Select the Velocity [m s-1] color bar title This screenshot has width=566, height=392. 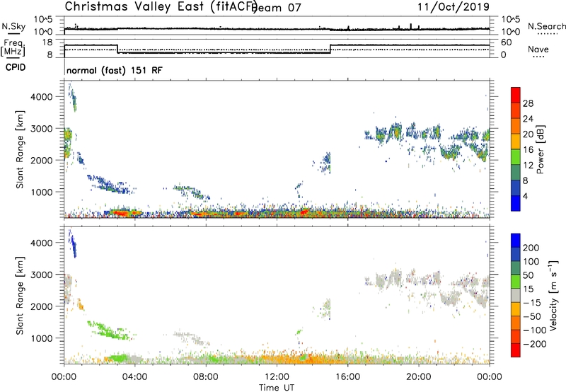[553, 295]
